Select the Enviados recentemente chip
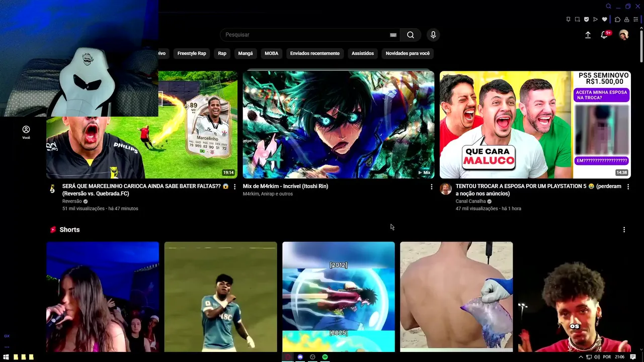Viewport: 644px width, 362px height. [x=315, y=53]
